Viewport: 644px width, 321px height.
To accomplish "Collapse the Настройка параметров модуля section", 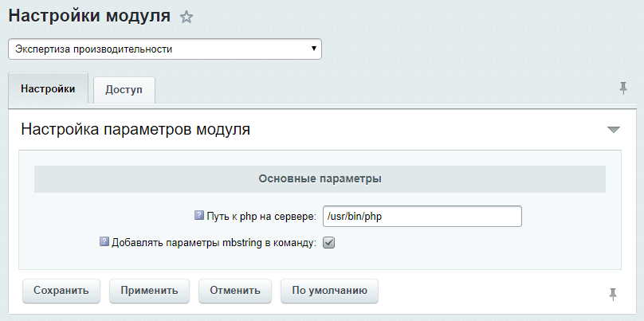I will (x=613, y=129).
